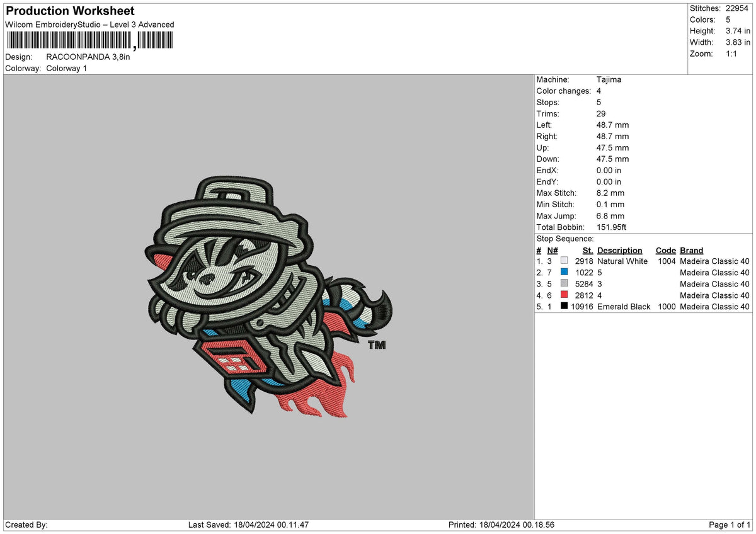Click the Height value 3.74 in
The image size is (756, 534).
pos(738,31)
